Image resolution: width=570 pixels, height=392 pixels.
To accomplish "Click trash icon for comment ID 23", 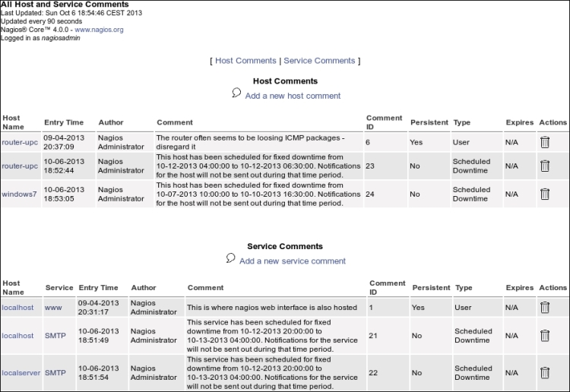I will coord(545,166).
